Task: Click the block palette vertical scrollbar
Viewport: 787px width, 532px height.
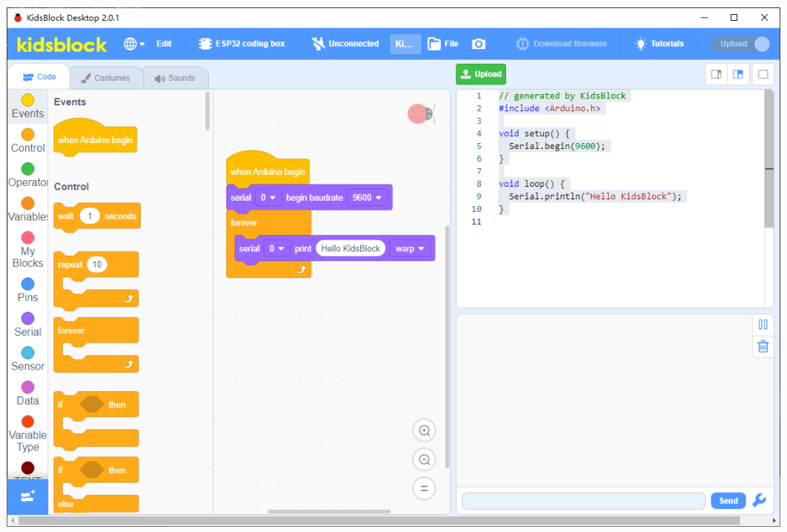Action: 207,111
